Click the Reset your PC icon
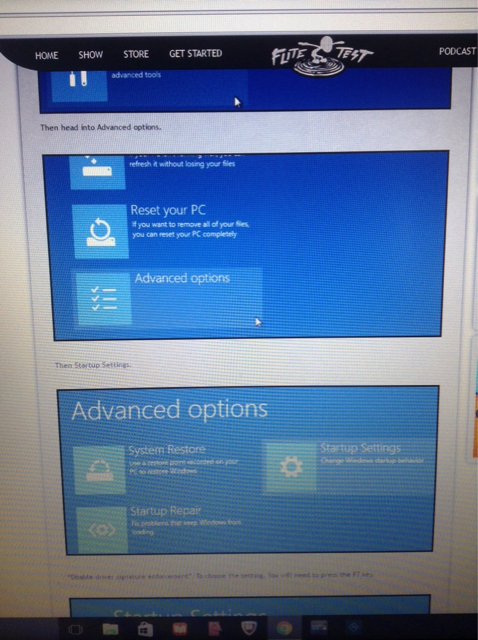 (100, 231)
